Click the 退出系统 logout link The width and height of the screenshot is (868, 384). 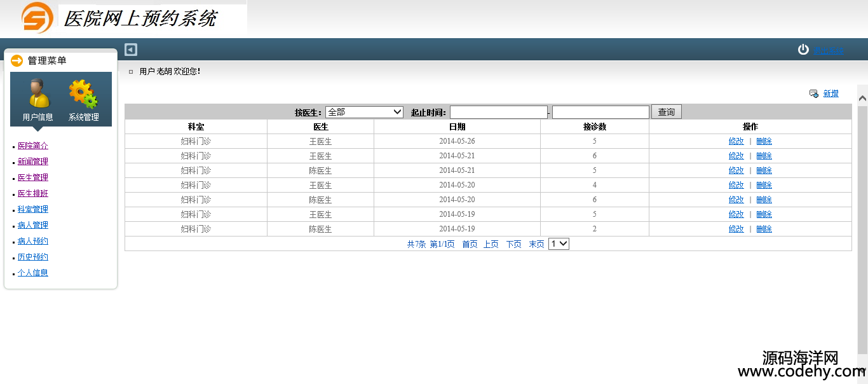tap(829, 50)
